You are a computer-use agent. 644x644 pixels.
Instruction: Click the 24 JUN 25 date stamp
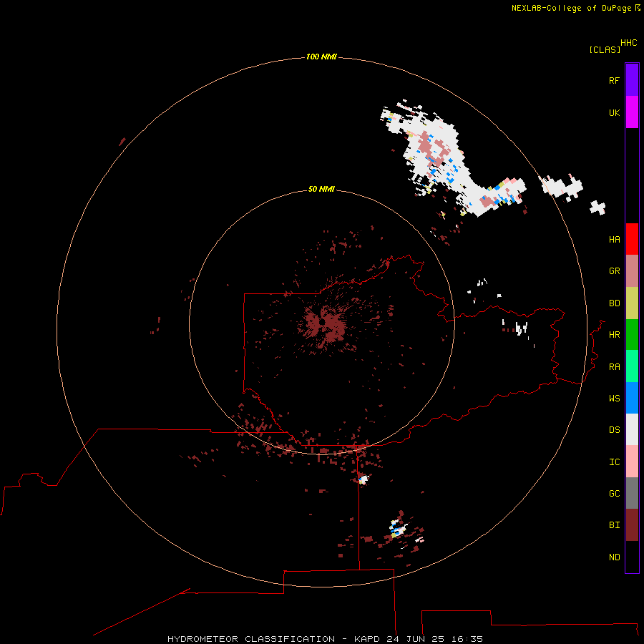415,639
